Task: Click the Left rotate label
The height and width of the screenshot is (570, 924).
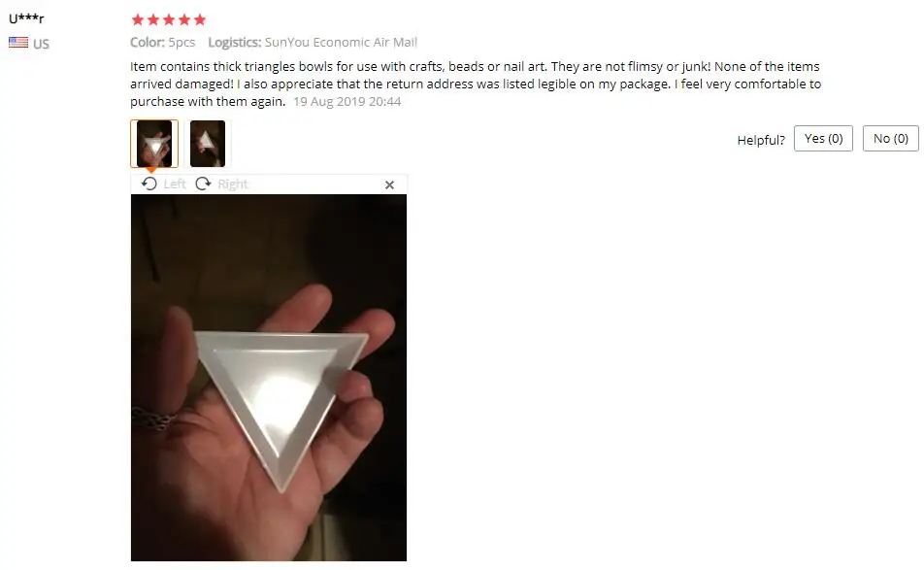Action: [175, 184]
